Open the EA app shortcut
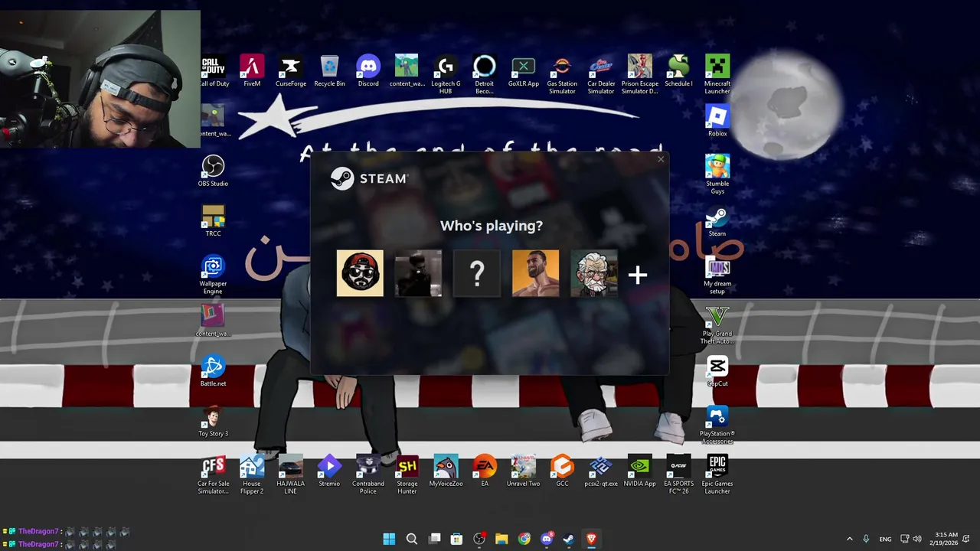The image size is (980, 551). [485, 471]
